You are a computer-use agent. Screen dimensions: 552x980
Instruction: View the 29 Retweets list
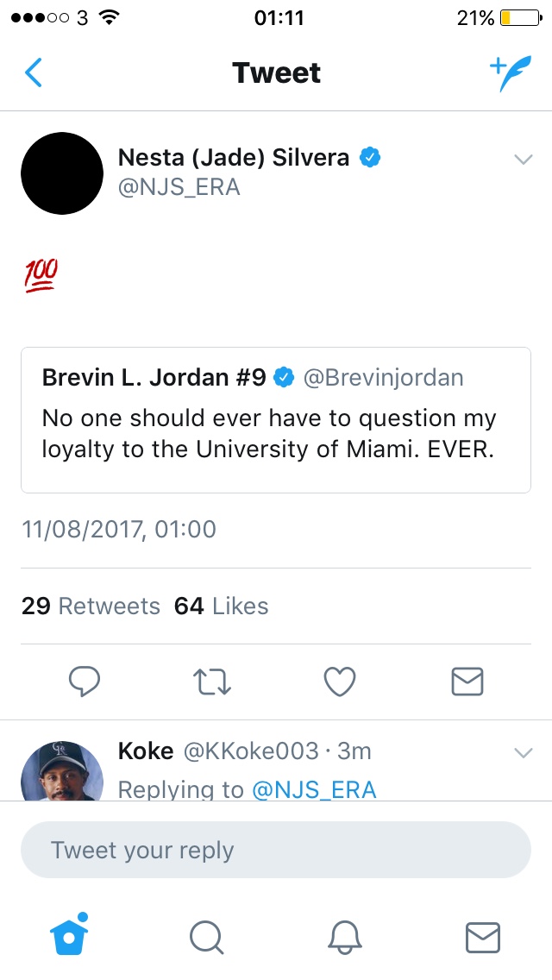pyautogui.click(x=91, y=606)
